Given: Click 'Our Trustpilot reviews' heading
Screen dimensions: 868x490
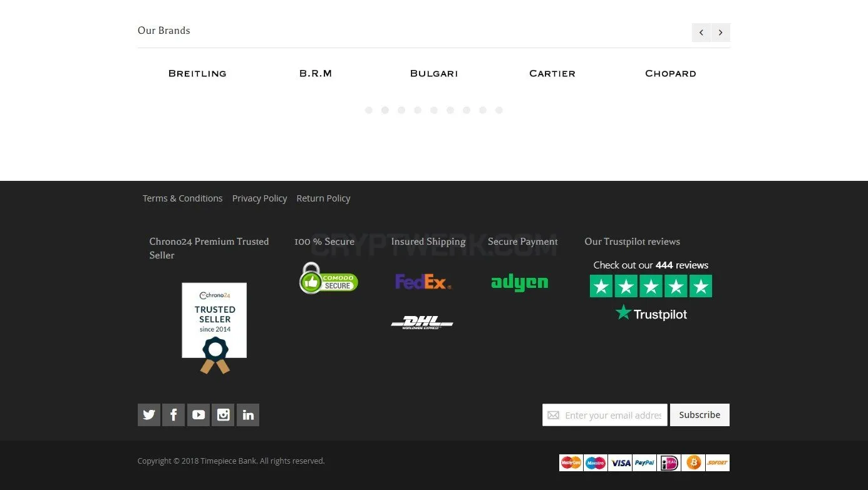Looking at the screenshot, I should 632,242.
